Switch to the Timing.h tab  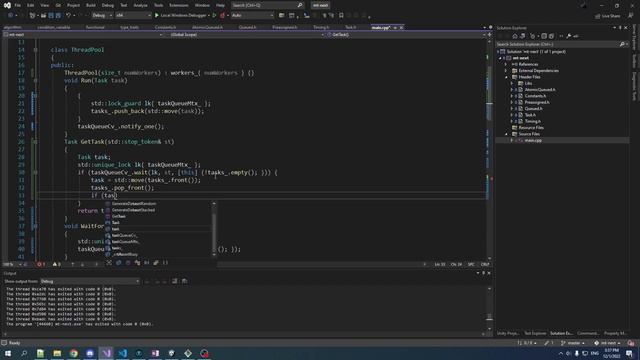321,27
